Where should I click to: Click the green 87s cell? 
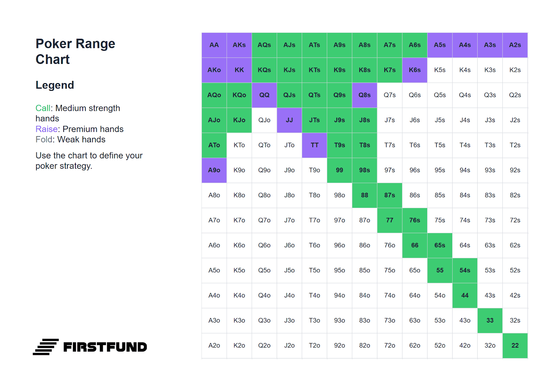[x=390, y=195]
